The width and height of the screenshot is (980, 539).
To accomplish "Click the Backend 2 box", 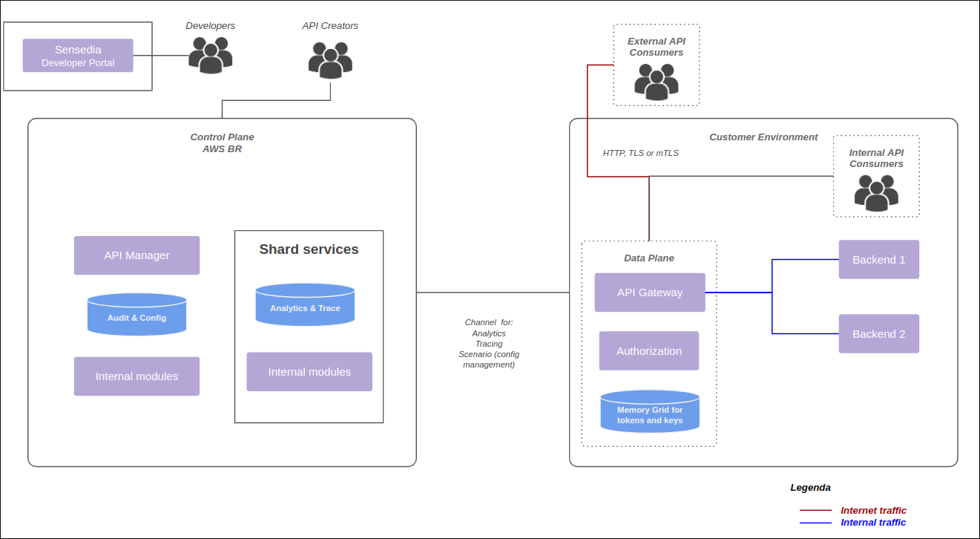I will [878, 334].
